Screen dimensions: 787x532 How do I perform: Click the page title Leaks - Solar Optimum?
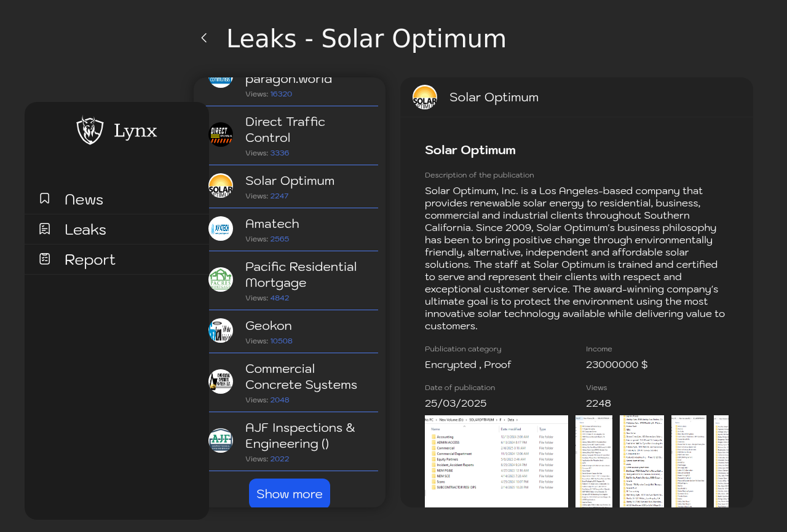tap(366, 39)
